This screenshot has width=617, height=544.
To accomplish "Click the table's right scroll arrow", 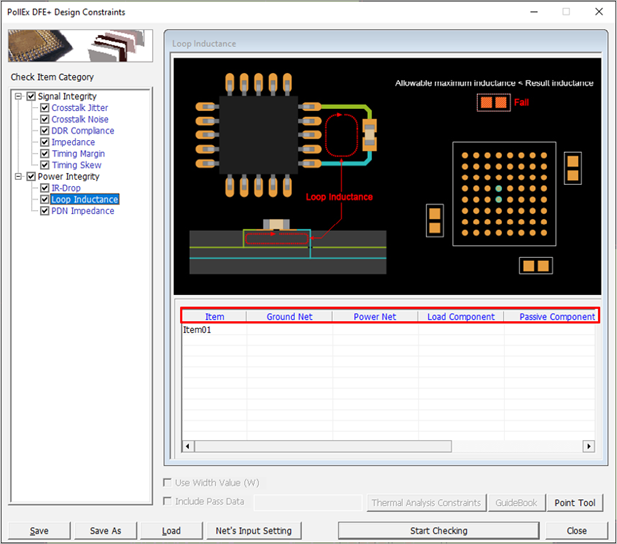I will tap(588, 446).
